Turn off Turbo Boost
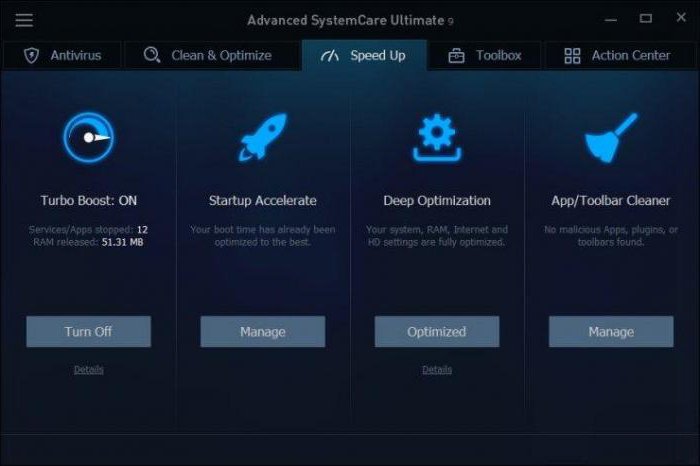This screenshot has width=700, height=466. tap(88, 331)
